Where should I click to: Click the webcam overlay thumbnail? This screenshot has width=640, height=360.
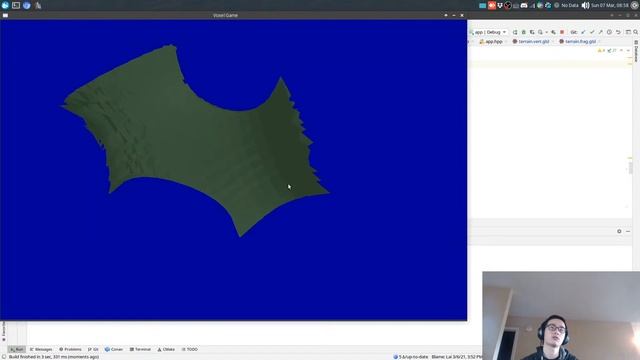561,316
